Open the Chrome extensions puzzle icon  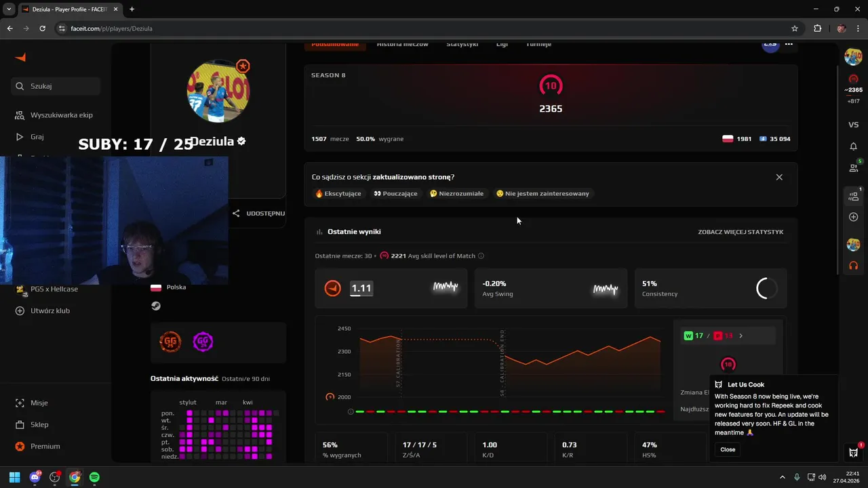pos(817,28)
